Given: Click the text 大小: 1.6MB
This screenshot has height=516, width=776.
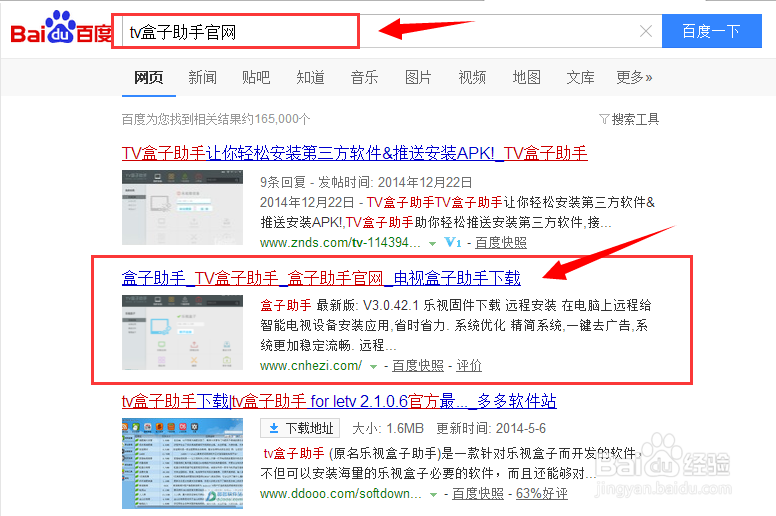Looking at the screenshot, I should pos(388,428).
